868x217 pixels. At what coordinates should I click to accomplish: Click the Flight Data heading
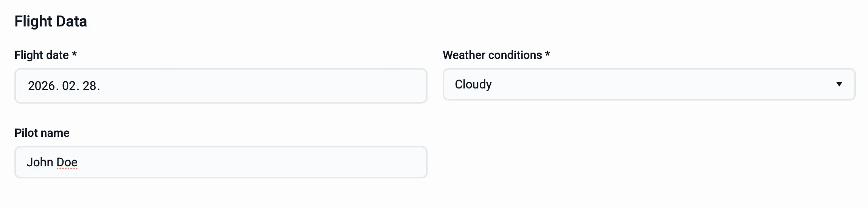click(x=51, y=22)
